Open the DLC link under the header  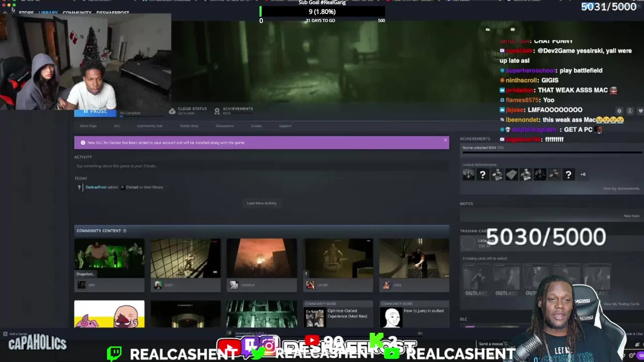coord(117,126)
